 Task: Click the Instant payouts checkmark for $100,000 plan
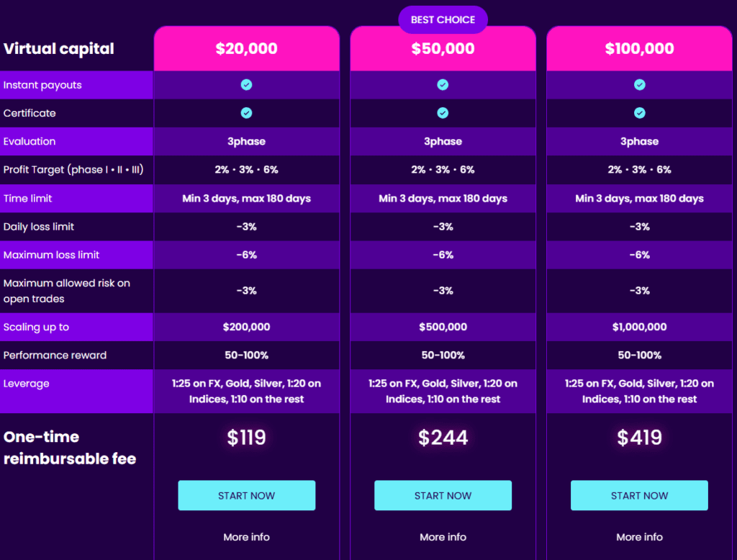click(639, 84)
